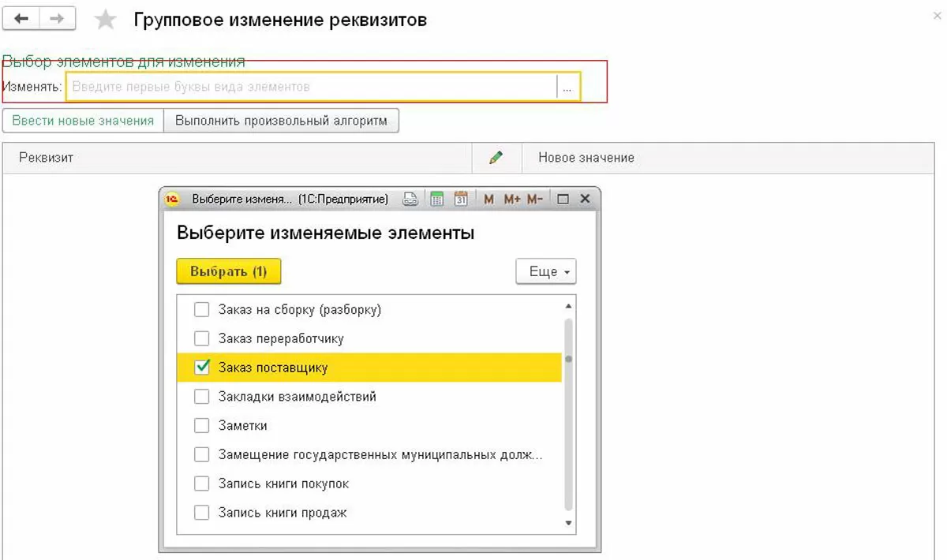947x560 pixels.
Task: Click the M memory button
Action: (x=489, y=200)
